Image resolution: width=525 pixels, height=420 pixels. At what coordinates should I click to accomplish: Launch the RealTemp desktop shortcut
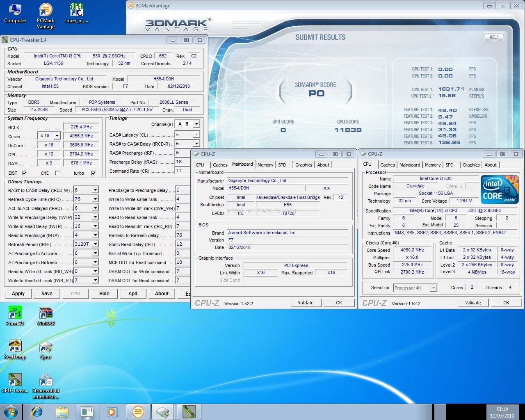pos(15,349)
